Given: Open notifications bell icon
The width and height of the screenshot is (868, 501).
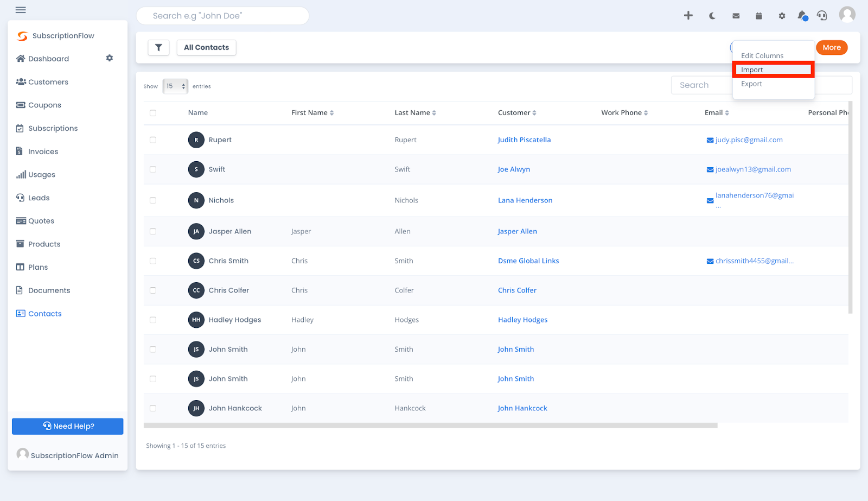Looking at the screenshot, I should pos(802,16).
